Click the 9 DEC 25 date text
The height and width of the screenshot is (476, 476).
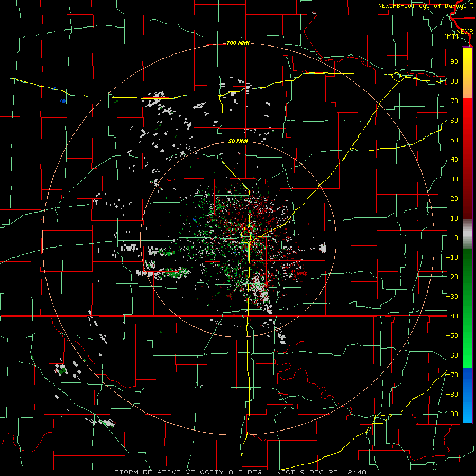coord(319,472)
